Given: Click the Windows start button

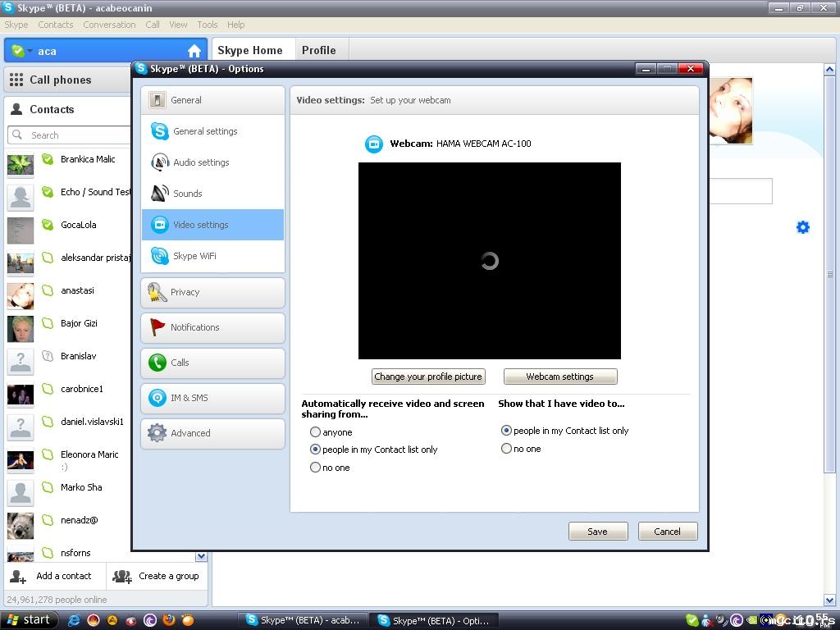Looking at the screenshot, I should (29, 620).
